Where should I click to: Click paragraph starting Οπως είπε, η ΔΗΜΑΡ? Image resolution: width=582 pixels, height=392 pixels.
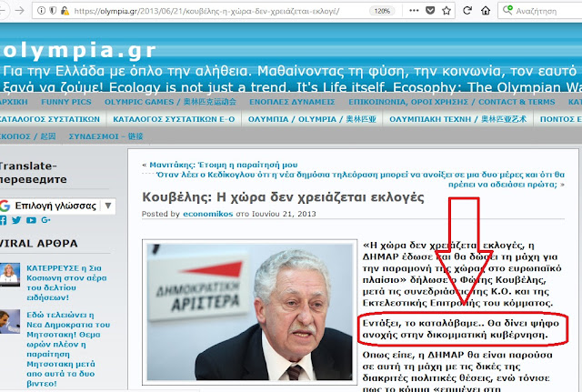tap(457, 372)
